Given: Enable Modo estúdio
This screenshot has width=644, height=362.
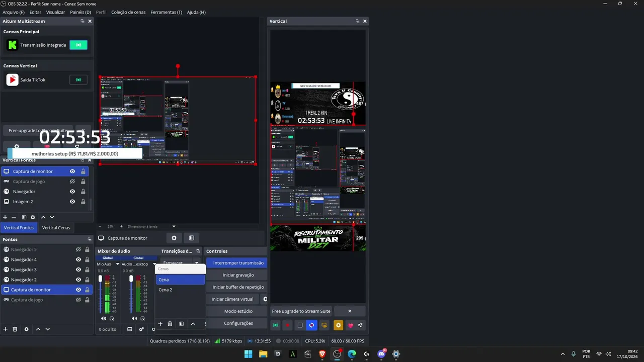Looking at the screenshot, I should tap(236, 311).
